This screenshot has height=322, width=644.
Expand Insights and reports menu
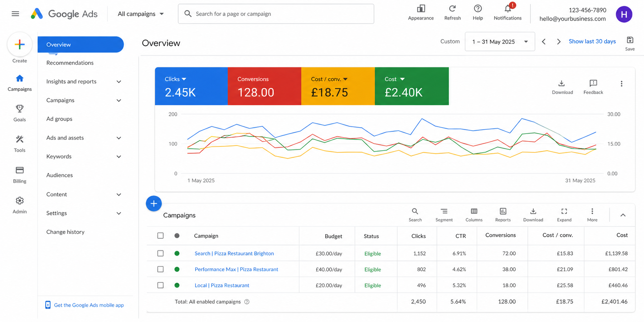pyautogui.click(x=84, y=82)
